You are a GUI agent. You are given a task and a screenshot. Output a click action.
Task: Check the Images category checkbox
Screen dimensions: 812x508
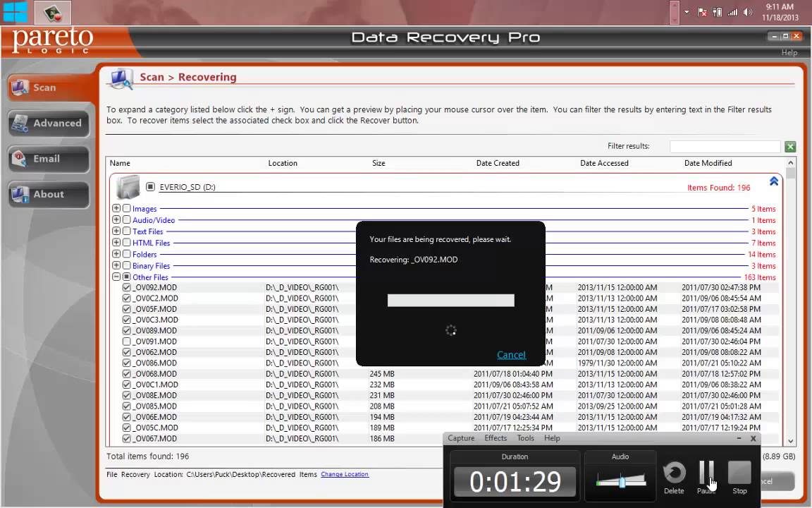[x=127, y=209]
